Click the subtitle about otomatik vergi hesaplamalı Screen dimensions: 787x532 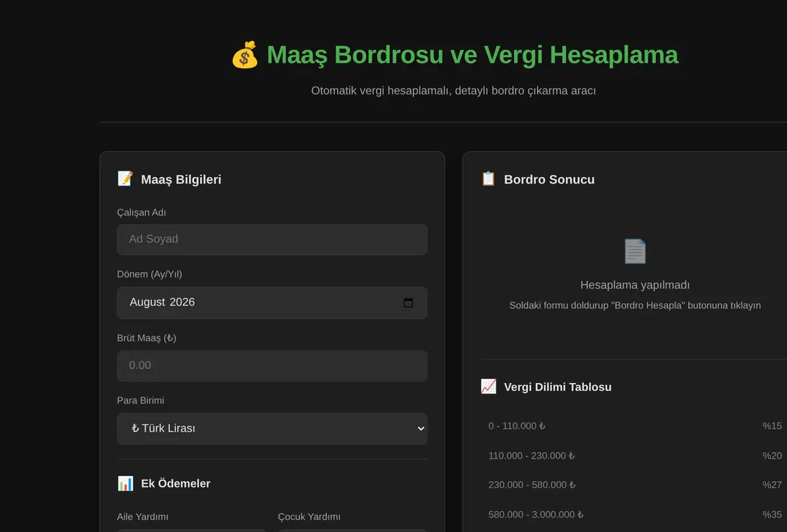click(x=453, y=91)
